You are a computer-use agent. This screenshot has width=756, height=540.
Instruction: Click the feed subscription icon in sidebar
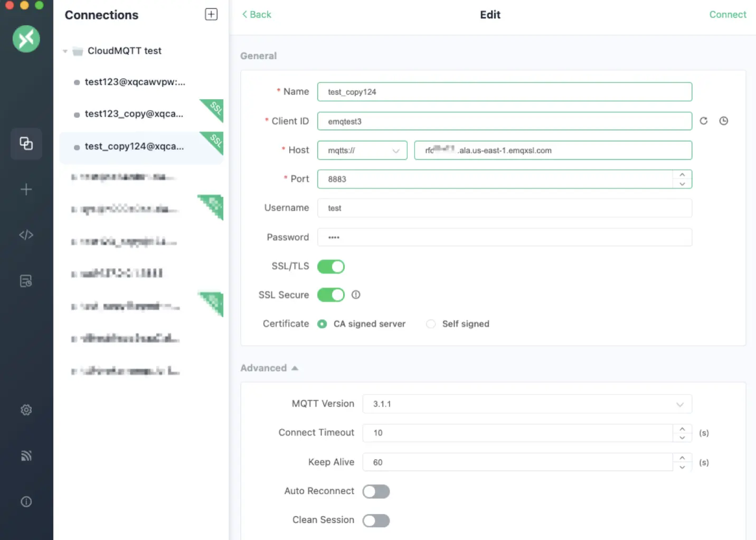[x=26, y=455]
